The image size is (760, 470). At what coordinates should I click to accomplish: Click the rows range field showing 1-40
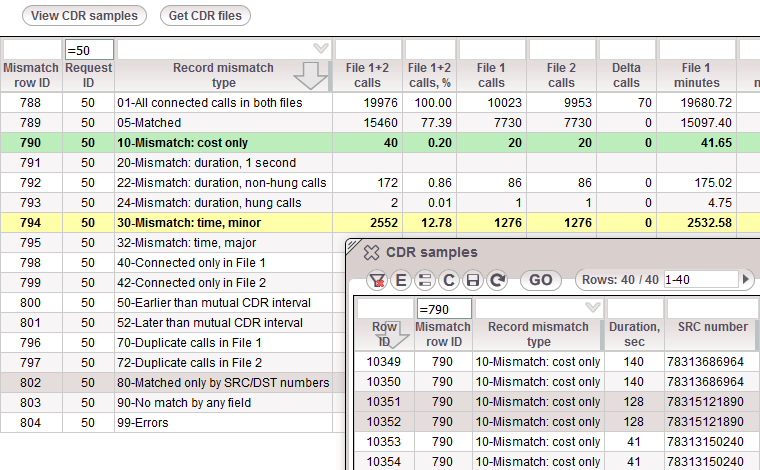click(699, 280)
